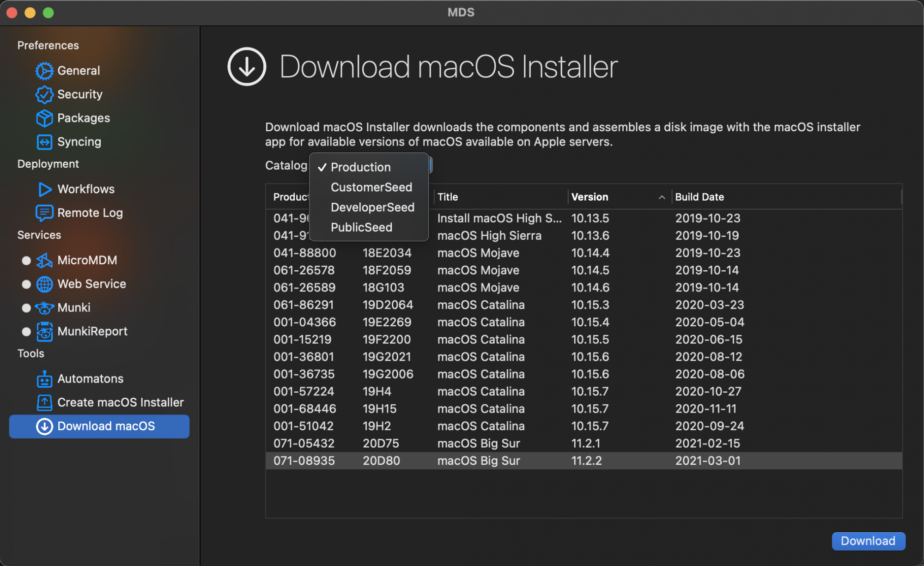Open MunkiReport service icon
This screenshot has height=566, width=924.
[x=44, y=331]
